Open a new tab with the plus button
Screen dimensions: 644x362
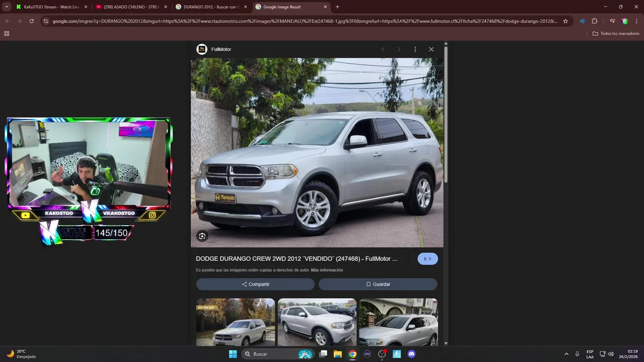pyautogui.click(x=337, y=7)
